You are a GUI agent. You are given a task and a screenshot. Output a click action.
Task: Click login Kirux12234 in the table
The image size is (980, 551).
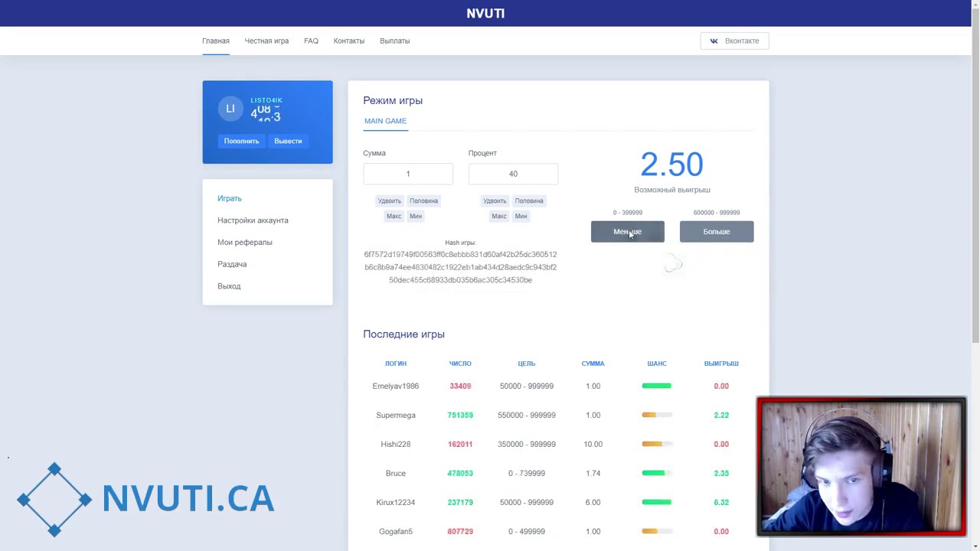click(396, 503)
